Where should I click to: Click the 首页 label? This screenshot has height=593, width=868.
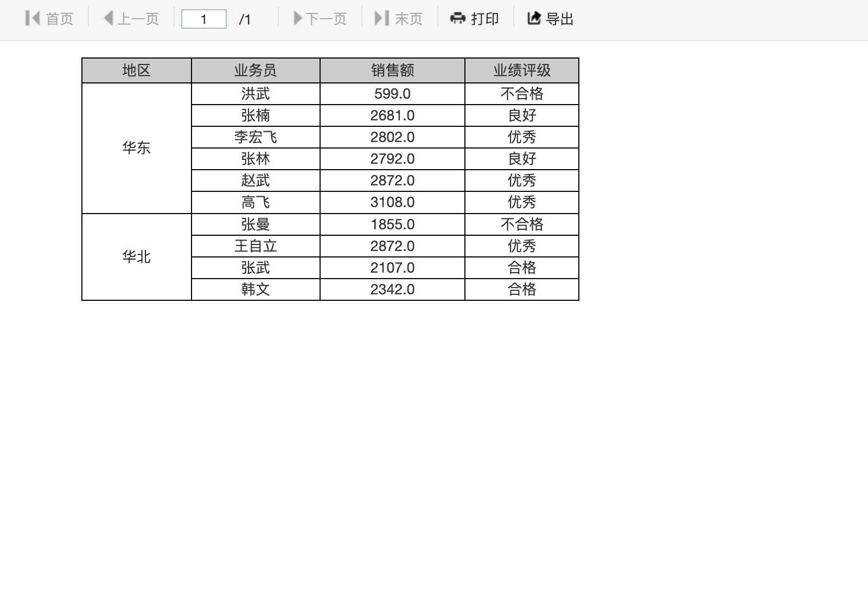pyautogui.click(x=60, y=19)
